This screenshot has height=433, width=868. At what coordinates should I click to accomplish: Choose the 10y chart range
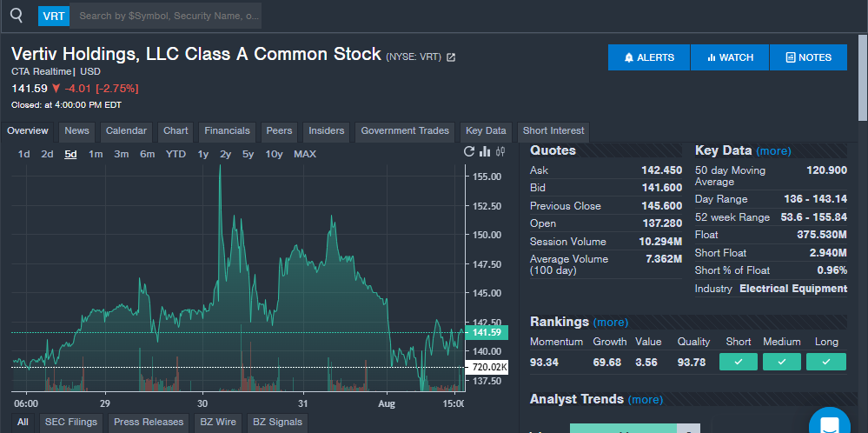274,154
